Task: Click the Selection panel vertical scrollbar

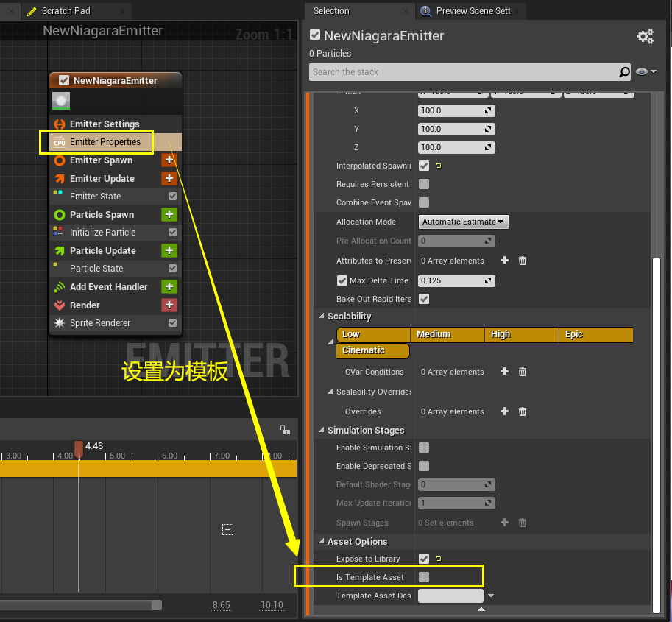Action: point(656,435)
